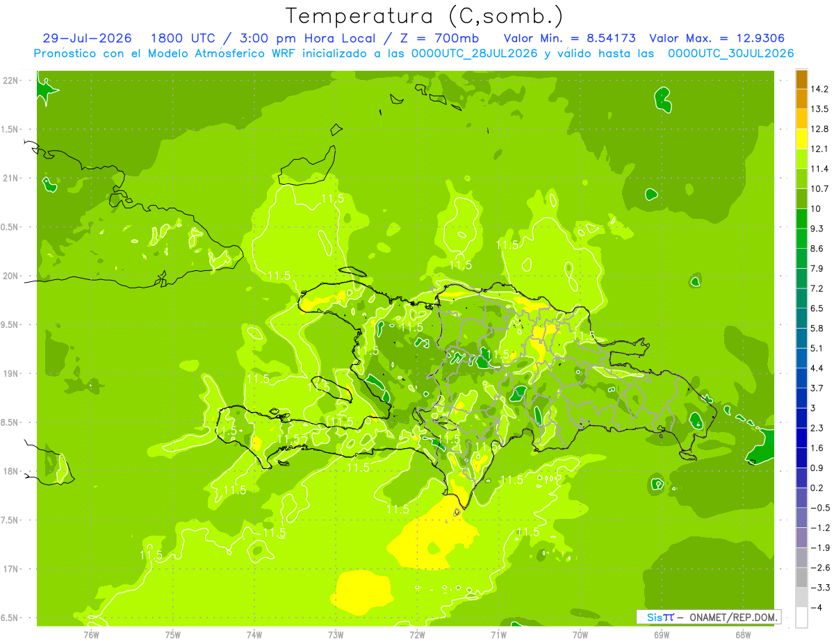Select the 'Valor Max. = 12.9306' text

(x=717, y=38)
